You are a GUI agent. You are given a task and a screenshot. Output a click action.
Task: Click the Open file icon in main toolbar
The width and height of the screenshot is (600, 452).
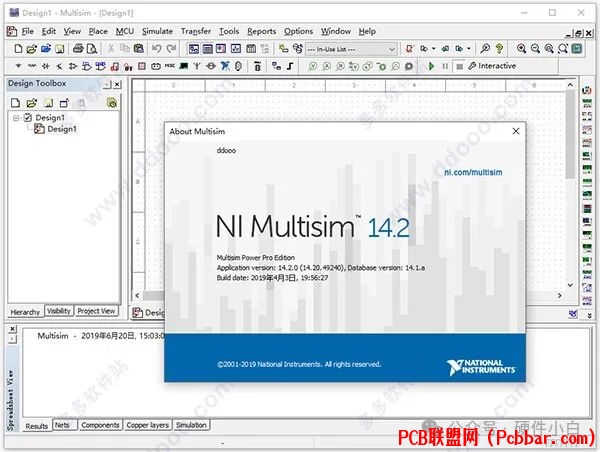coord(32,49)
